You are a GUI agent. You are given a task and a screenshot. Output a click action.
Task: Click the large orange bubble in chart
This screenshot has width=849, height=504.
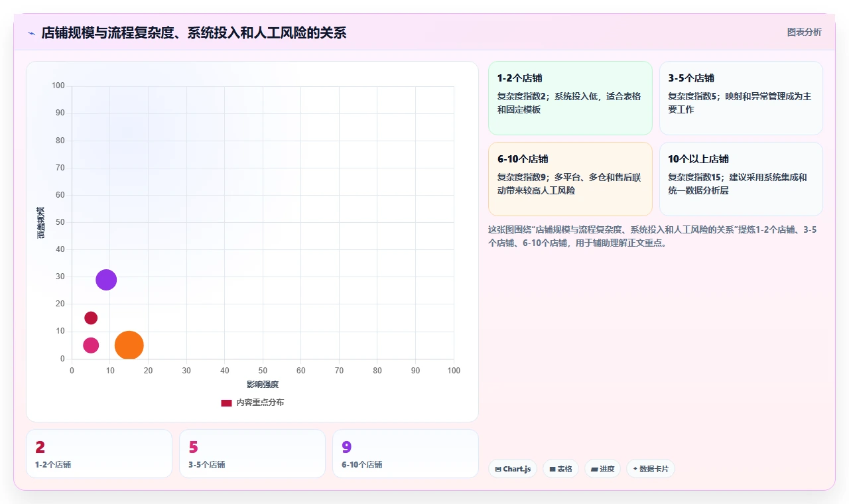(x=129, y=345)
